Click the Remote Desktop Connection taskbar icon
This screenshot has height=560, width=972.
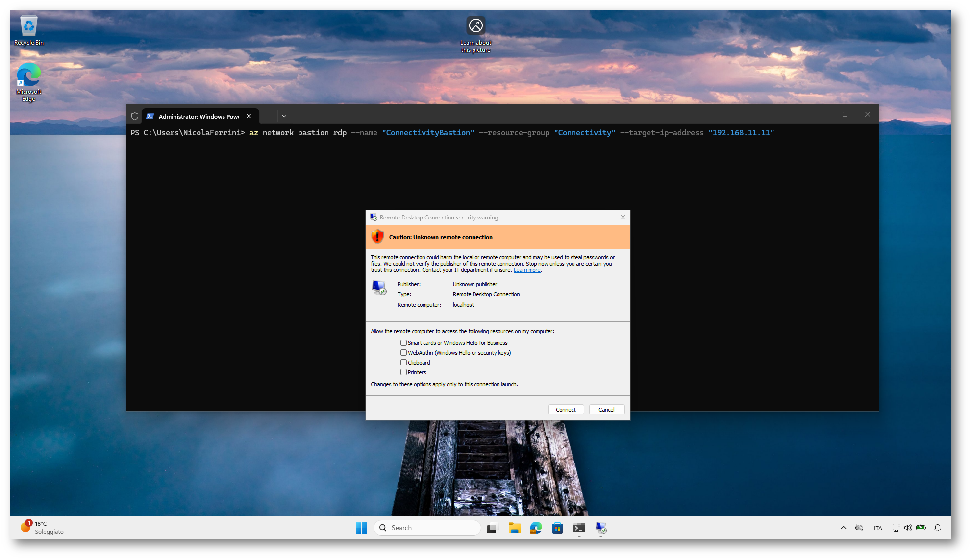coord(601,528)
